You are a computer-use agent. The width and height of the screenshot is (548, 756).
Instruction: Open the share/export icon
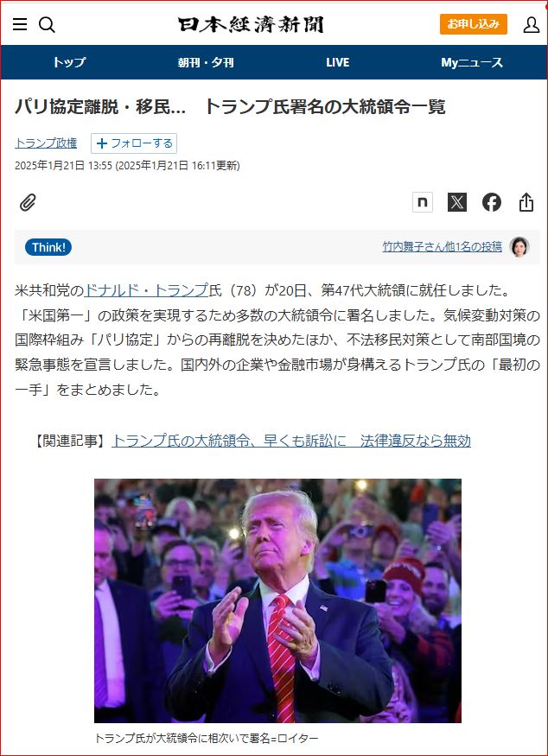(x=526, y=202)
